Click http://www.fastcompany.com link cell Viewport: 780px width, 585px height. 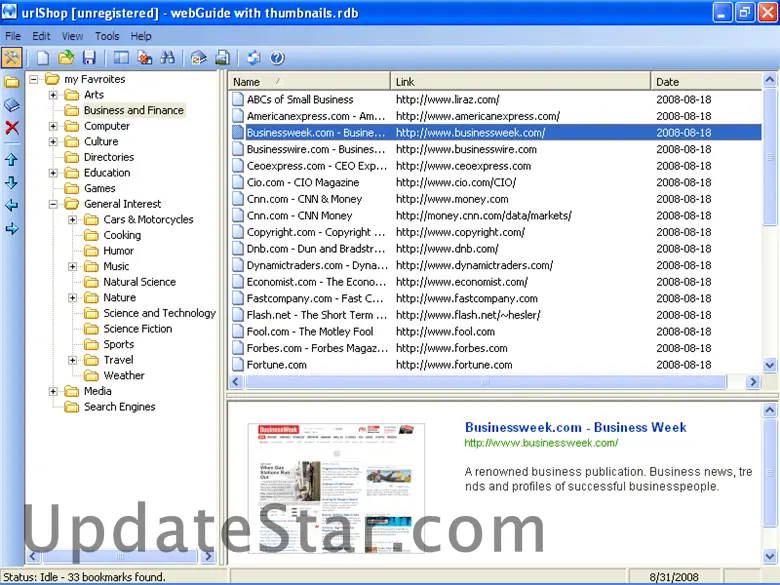(x=467, y=298)
